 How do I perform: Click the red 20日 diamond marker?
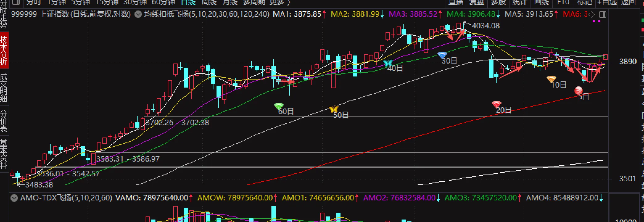496,104
